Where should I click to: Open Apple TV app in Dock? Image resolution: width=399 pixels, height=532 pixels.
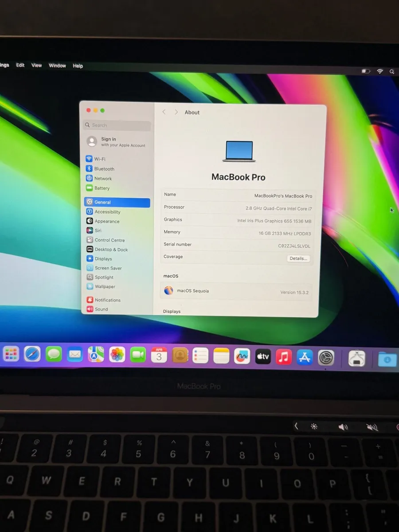click(x=263, y=356)
